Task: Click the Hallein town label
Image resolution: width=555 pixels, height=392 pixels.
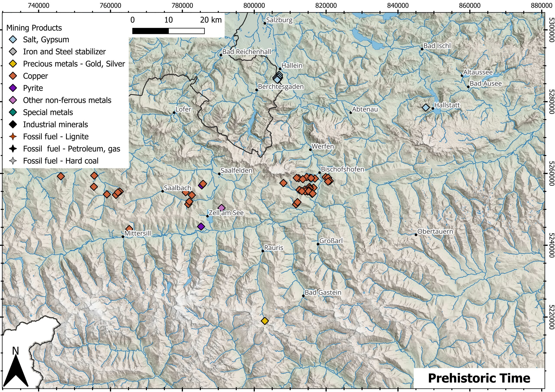Action: [x=292, y=65]
